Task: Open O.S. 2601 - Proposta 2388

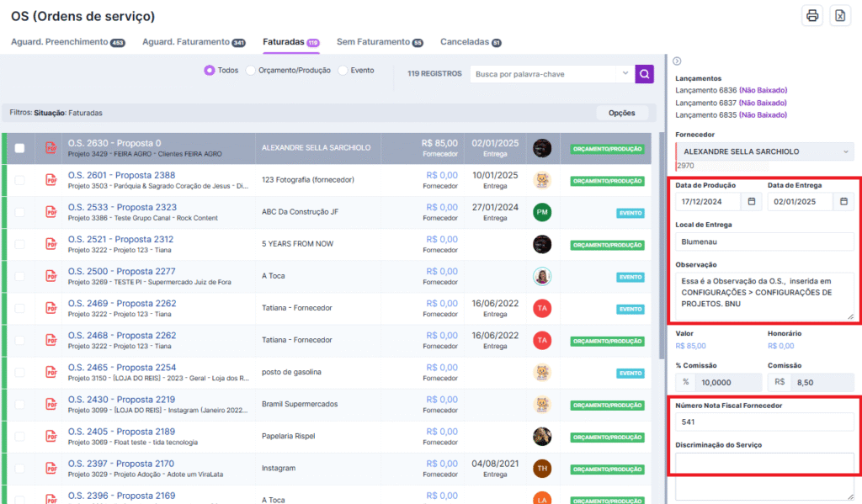Action: (x=121, y=175)
